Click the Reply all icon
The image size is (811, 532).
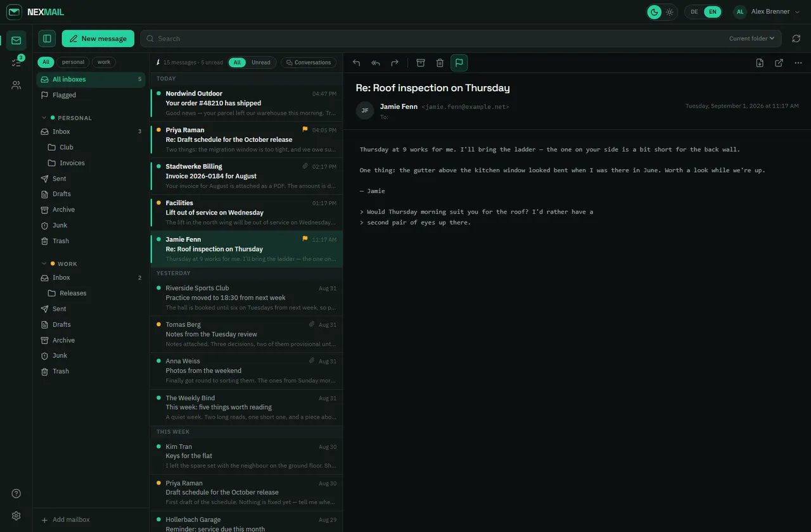(x=376, y=63)
